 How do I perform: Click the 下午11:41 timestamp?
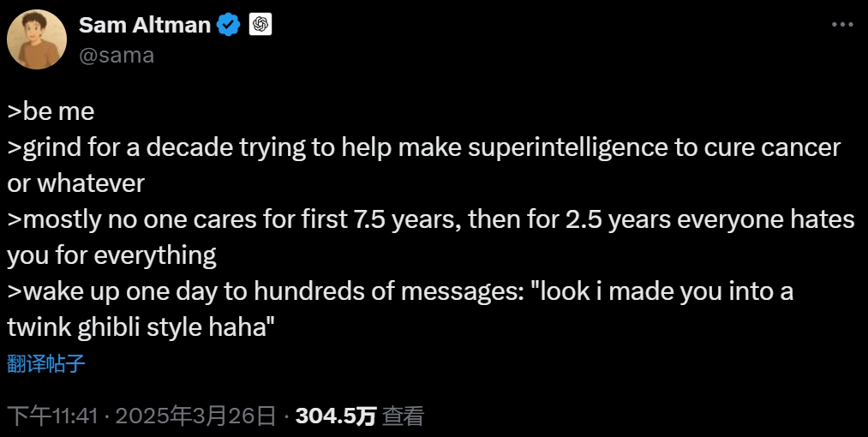click(x=51, y=416)
